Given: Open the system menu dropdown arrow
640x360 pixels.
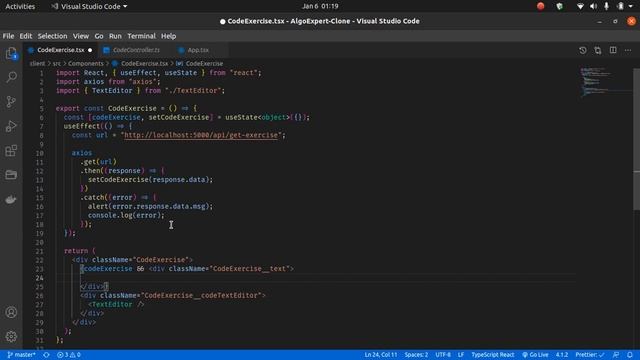Looking at the screenshot, I should [631, 6].
